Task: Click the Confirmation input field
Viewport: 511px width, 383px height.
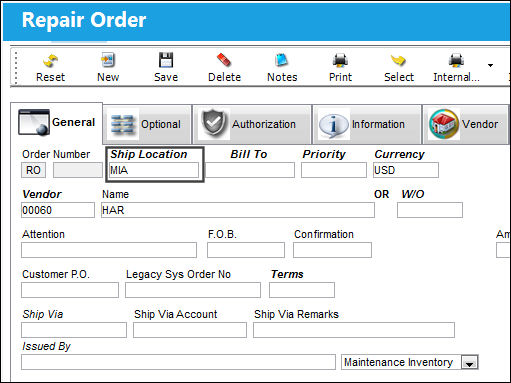Action: pyautogui.click(x=332, y=250)
